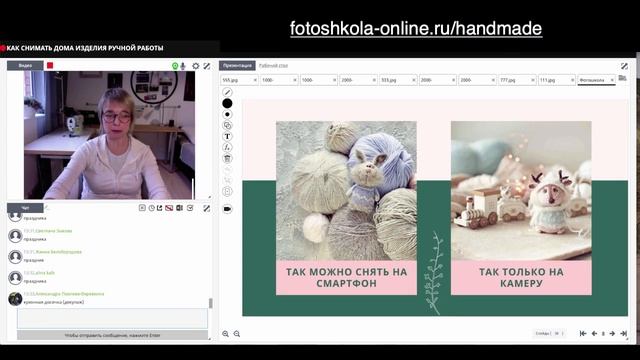The width and height of the screenshot is (640, 360).
Task: Click the last round drawing-toolbar tool icon
Action: pyautogui.click(x=227, y=191)
